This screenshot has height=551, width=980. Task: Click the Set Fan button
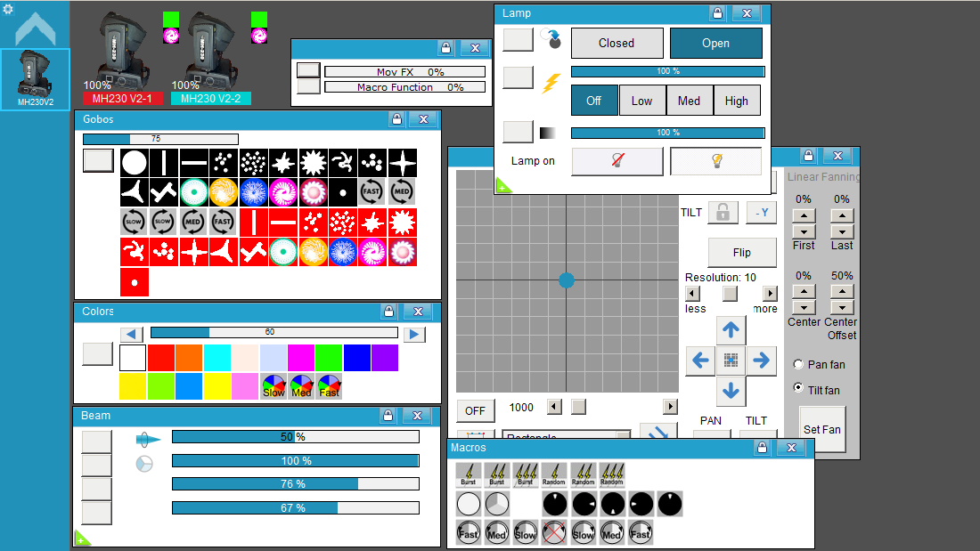[822, 429]
